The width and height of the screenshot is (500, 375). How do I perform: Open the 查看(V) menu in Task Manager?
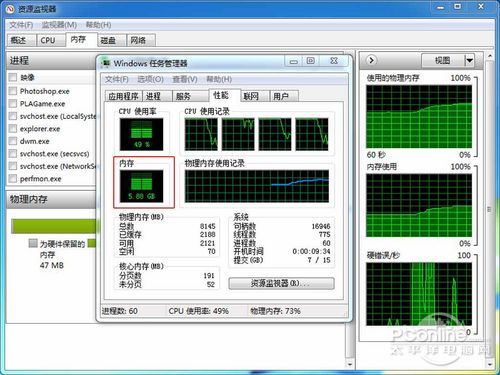pyautogui.click(x=185, y=79)
